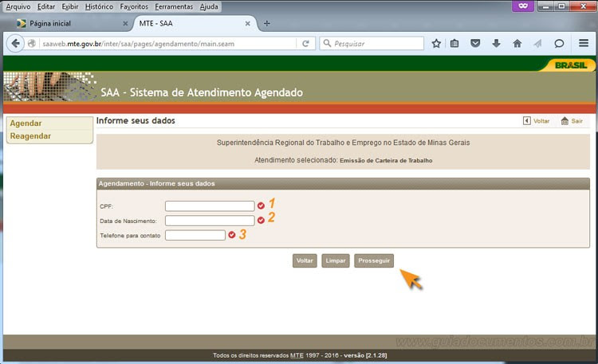Bookmark this page with the star icon
This screenshot has width=598, height=364.
pos(436,44)
